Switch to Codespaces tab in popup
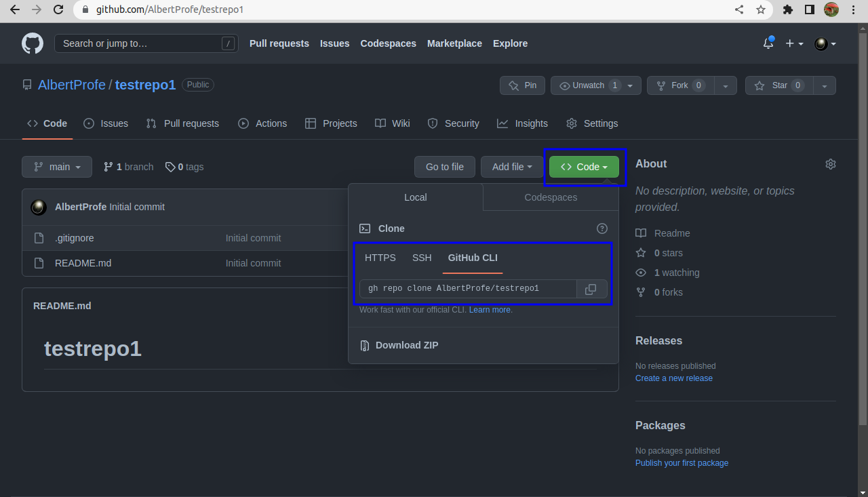This screenshot has width=868, height=497. [551, 197]
